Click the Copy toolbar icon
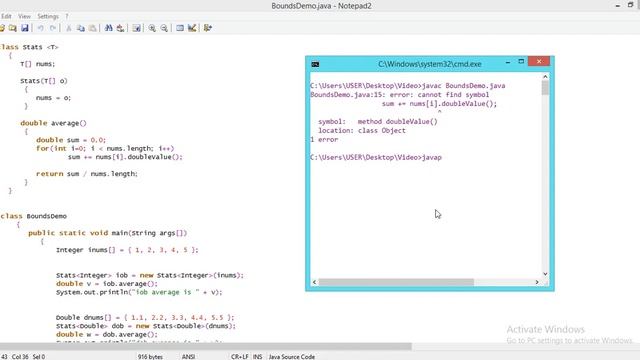Screen dimensions: 640x360 click(x=81, y=28)
